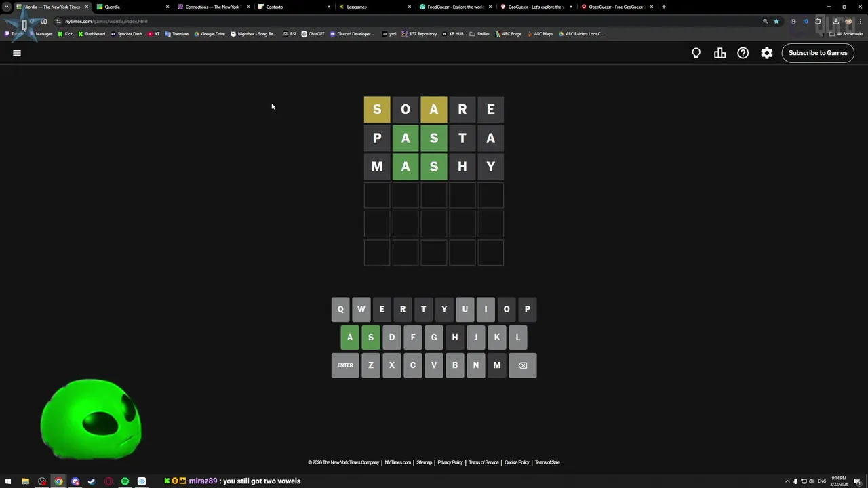Tap the I key

click(486, 309)
